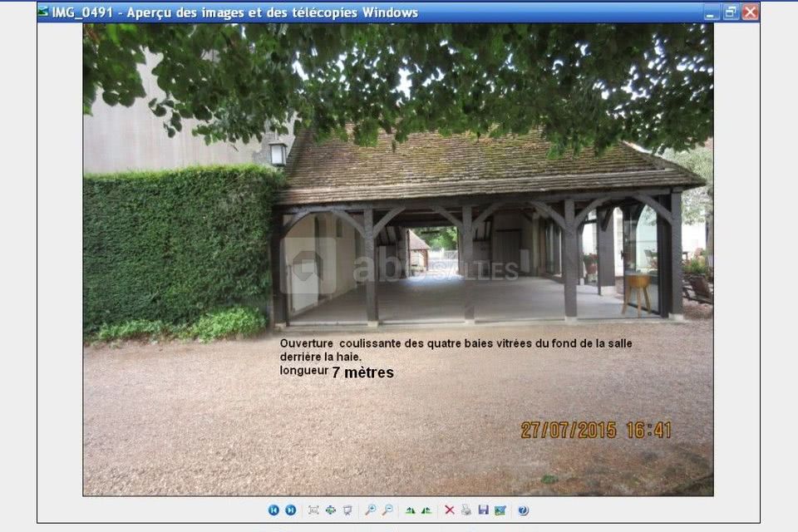Minimize the image viewer window
Viewport: 798px width, 532px height.
coord(711,12)
